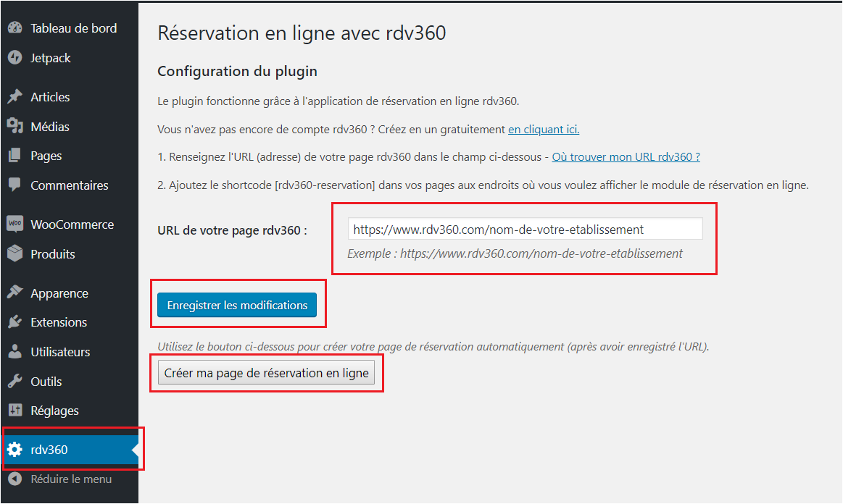Viewport: 843px width, 504px height.
Task: Click the Tableau de bord dashboard icon
Action: (15, 28)
